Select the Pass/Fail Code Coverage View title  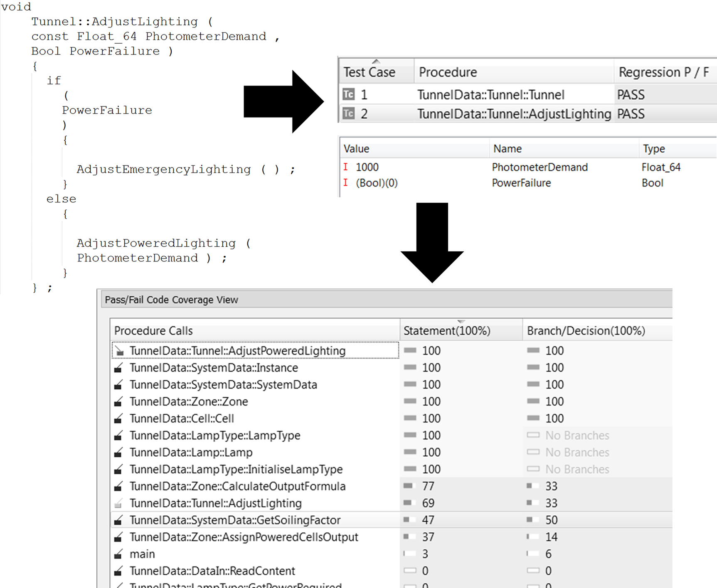pos(171,300)
